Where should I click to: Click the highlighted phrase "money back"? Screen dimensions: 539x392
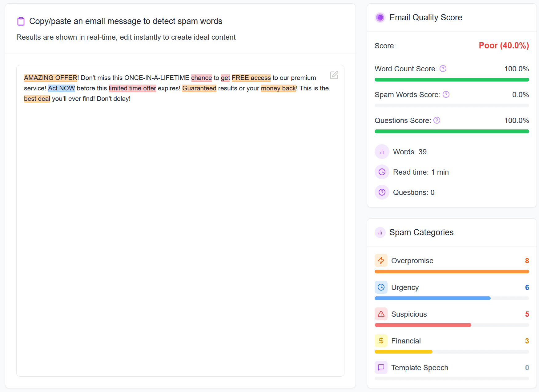(279, 88)
